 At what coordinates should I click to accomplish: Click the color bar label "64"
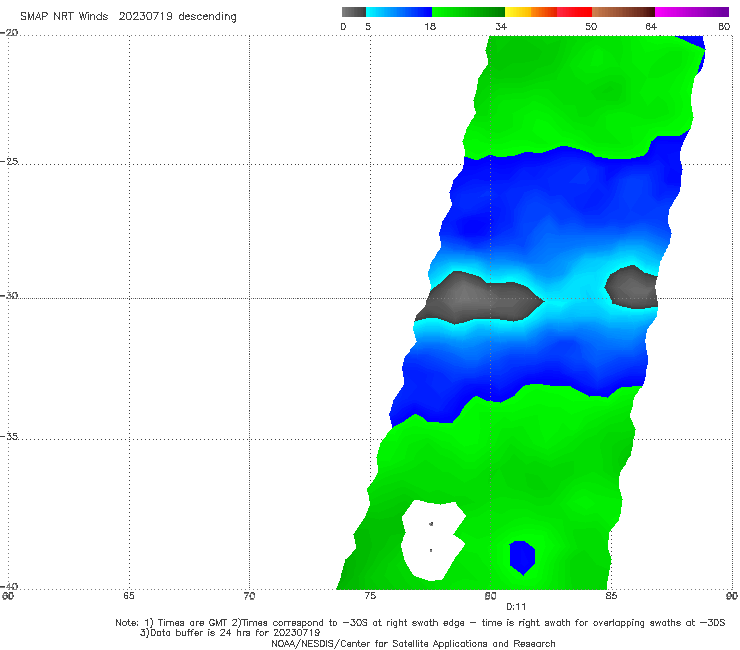click(x=651, y=26)
